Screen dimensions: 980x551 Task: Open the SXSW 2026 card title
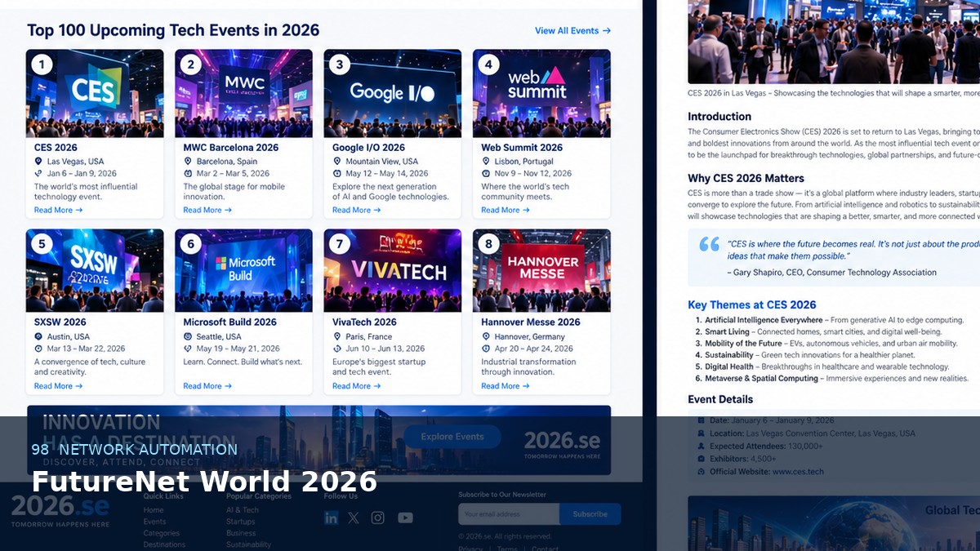click(60, 322)
